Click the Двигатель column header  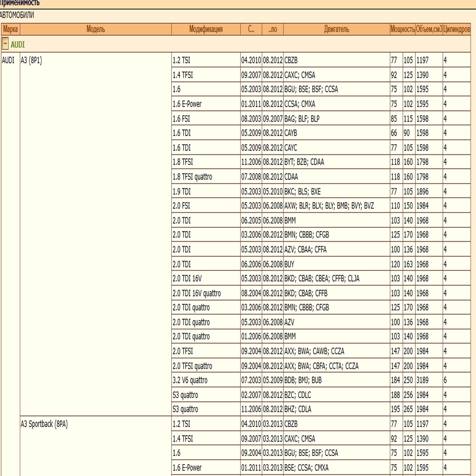coord(336,29)
